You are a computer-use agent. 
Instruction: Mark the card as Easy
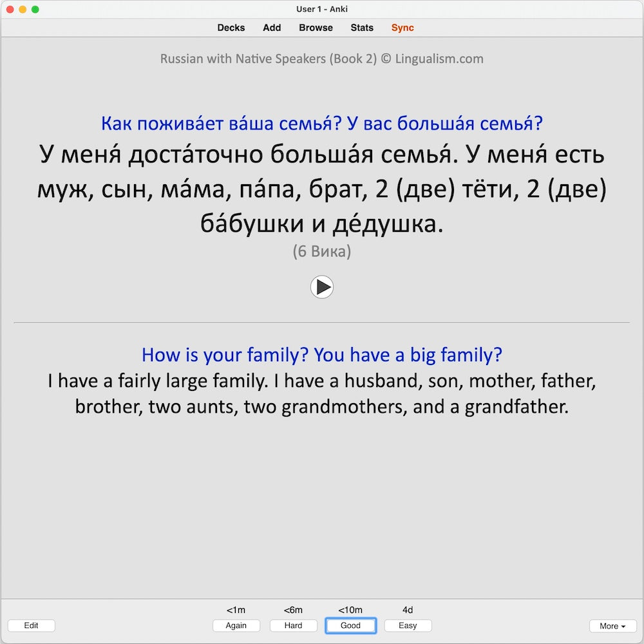pyautogui.click(x=408, y=625)
